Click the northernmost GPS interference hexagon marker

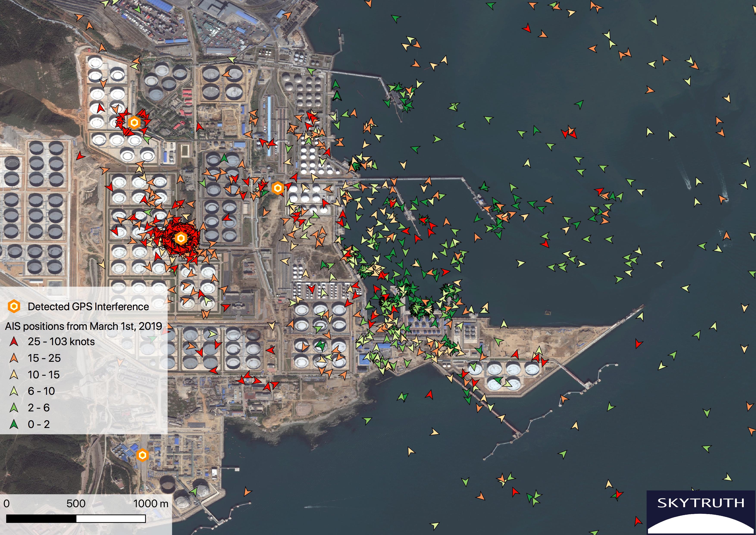[x=134, y=123]
